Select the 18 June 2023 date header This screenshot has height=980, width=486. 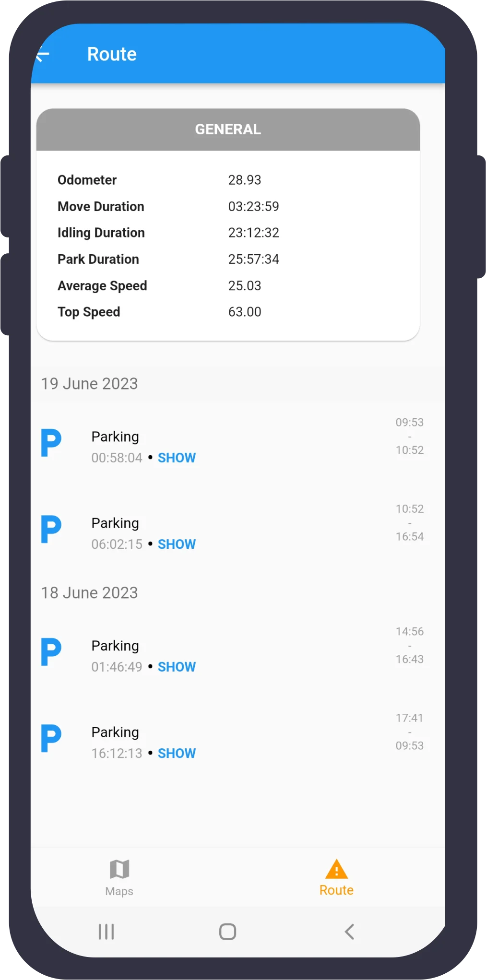[x=89, y=593]
